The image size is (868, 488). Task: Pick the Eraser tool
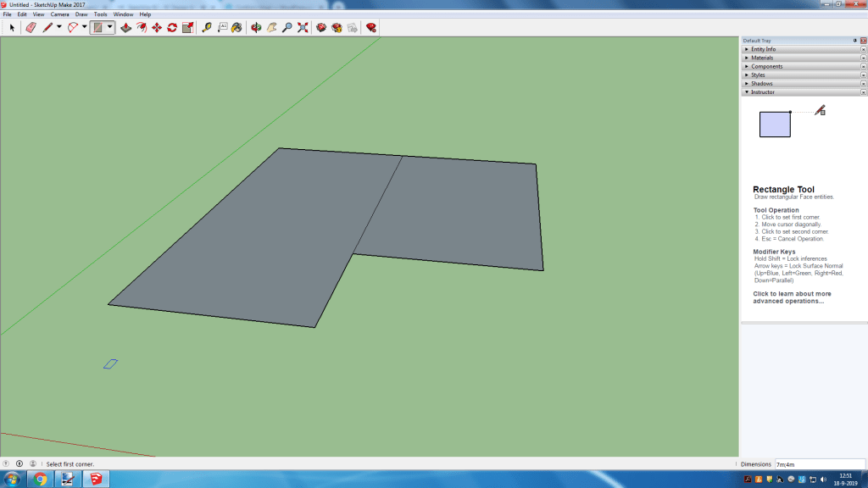(x=31, y=28)
